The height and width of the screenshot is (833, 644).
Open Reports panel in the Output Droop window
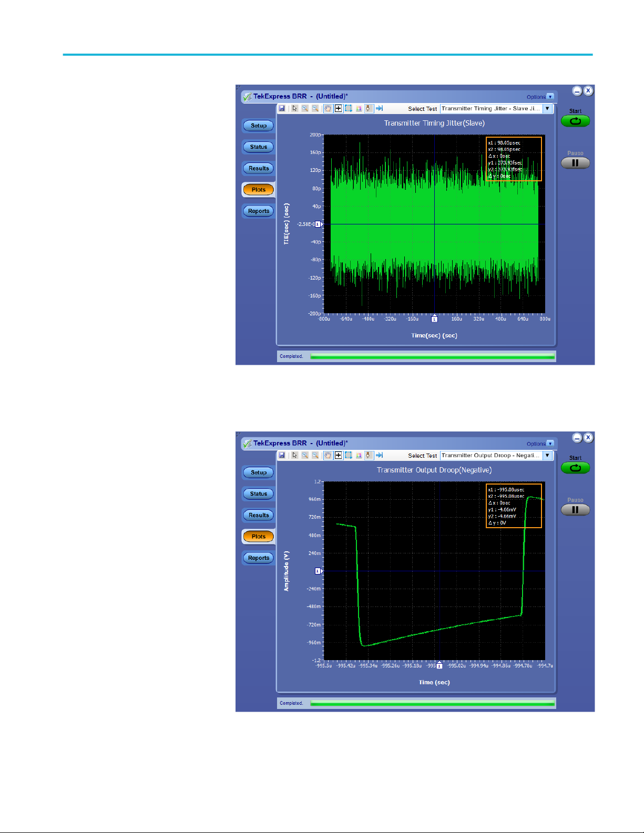tap(259, 558)
